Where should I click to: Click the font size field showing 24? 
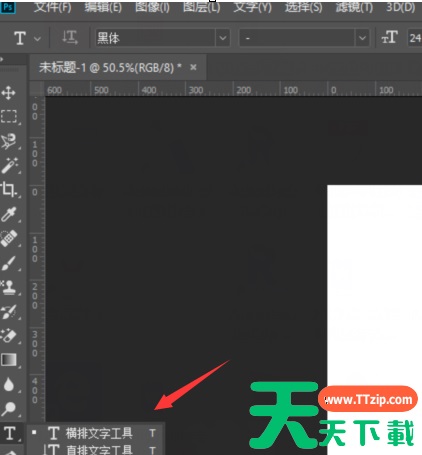414,38
